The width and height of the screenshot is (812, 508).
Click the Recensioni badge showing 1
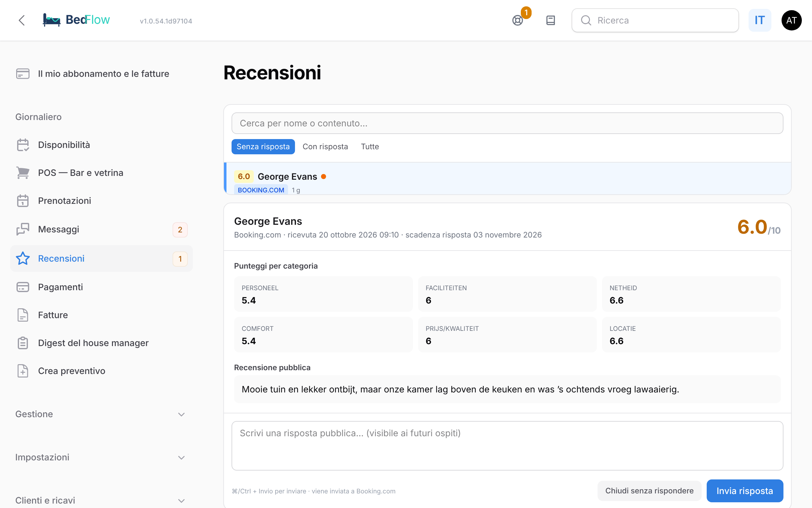point(180,259)
